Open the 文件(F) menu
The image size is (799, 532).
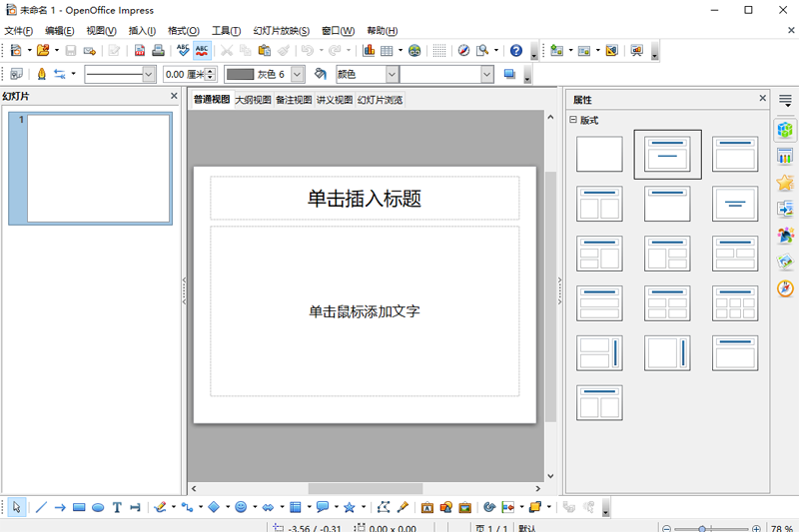point(19,31)
